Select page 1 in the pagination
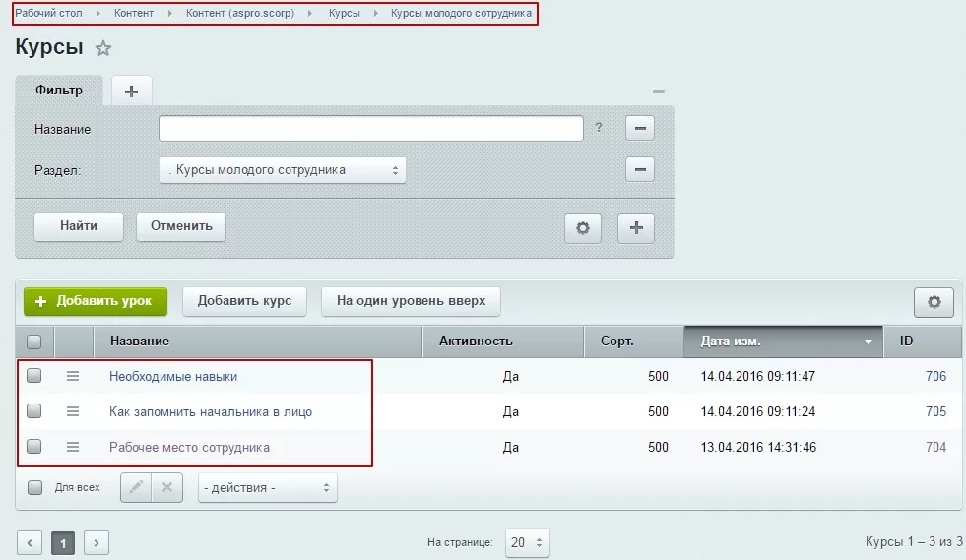966x560 pixels. pyautogui.click(x=63, y=542)
